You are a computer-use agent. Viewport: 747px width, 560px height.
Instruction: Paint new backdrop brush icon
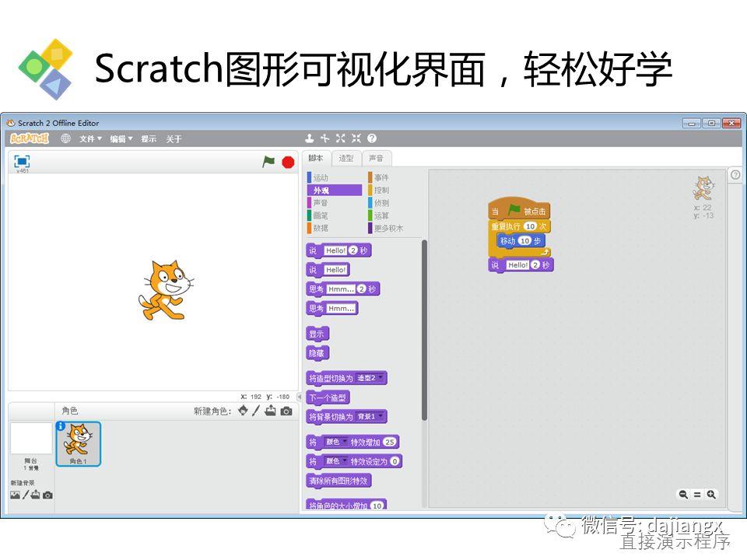[x=26, y=495]
